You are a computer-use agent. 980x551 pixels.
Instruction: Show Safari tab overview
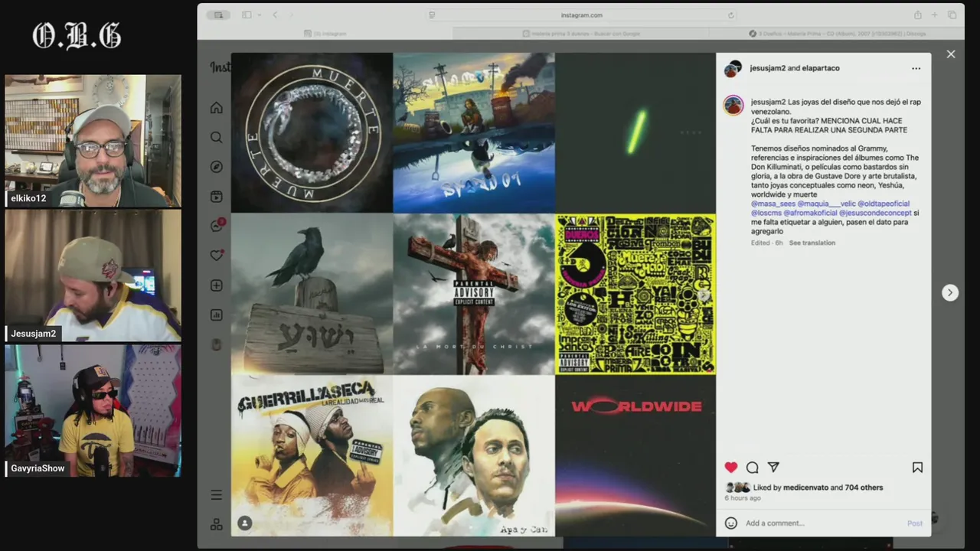(x=952, y=15)
